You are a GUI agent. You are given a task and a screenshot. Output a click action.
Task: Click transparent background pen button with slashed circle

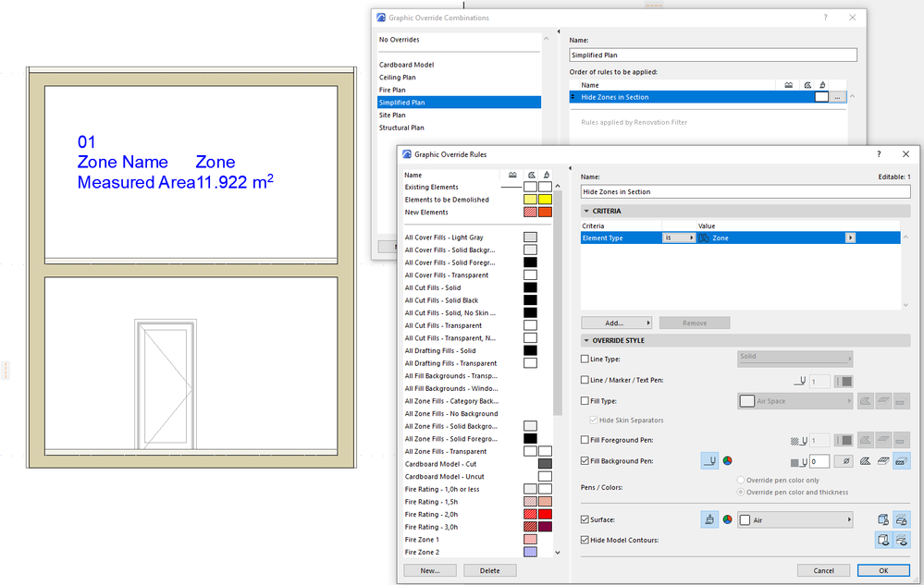point(845,461)
